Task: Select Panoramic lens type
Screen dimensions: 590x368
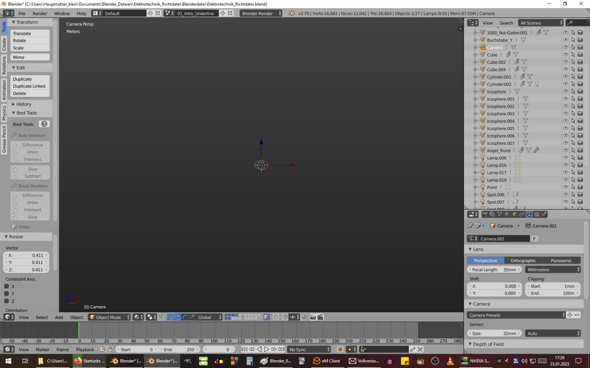Action: (561, 260)
